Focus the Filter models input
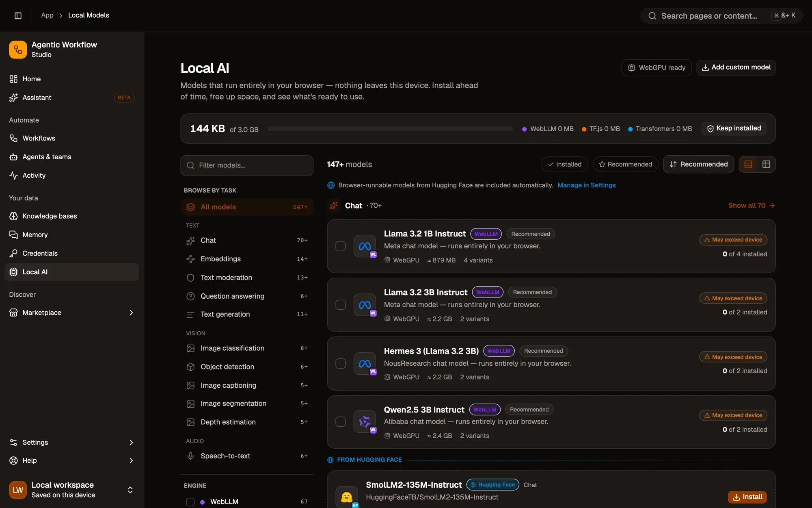812x508 pixels. pyautogui.click(x=247, y=165)
